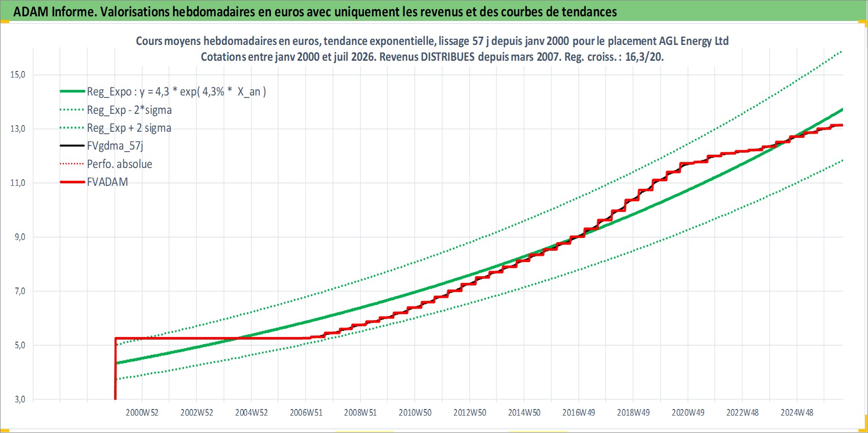Select the subtitle line starting "Cotations entre janv 2000"
868x433 pixels.
[432, 57]
